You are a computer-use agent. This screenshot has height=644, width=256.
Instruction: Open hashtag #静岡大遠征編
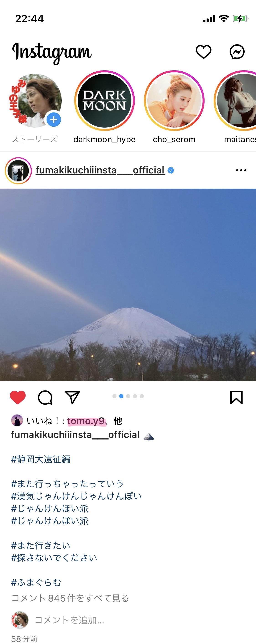[x=41, y=459]
